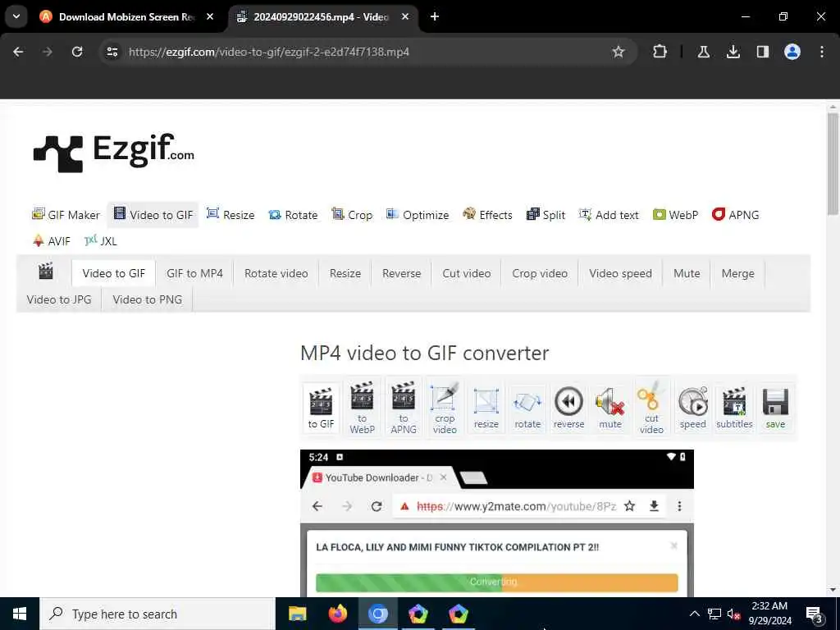
Task: Open Chrome Labs flask icon
Action: pyautogui.click(x=703, y=52)
